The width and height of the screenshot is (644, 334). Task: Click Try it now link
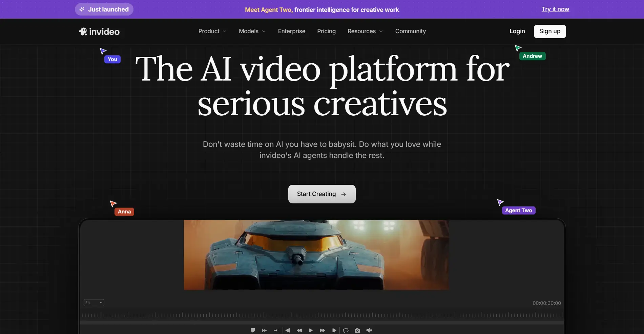[x=555, y=9]
